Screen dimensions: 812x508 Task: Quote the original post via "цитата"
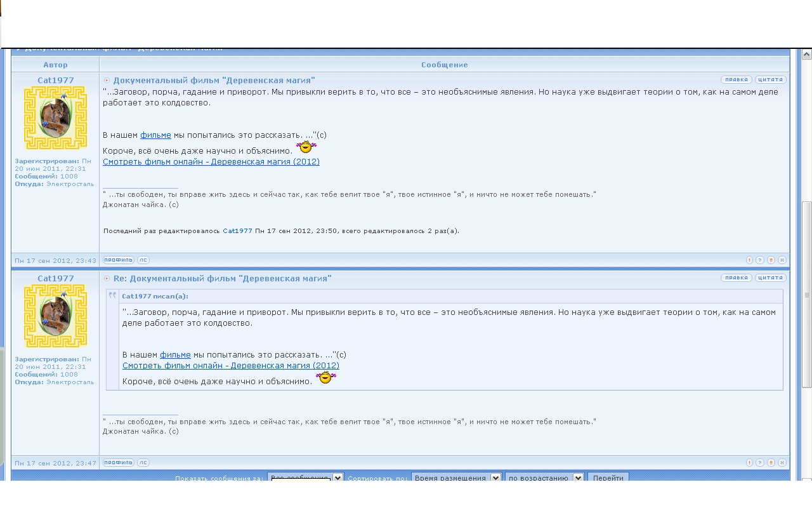(771, 80)
